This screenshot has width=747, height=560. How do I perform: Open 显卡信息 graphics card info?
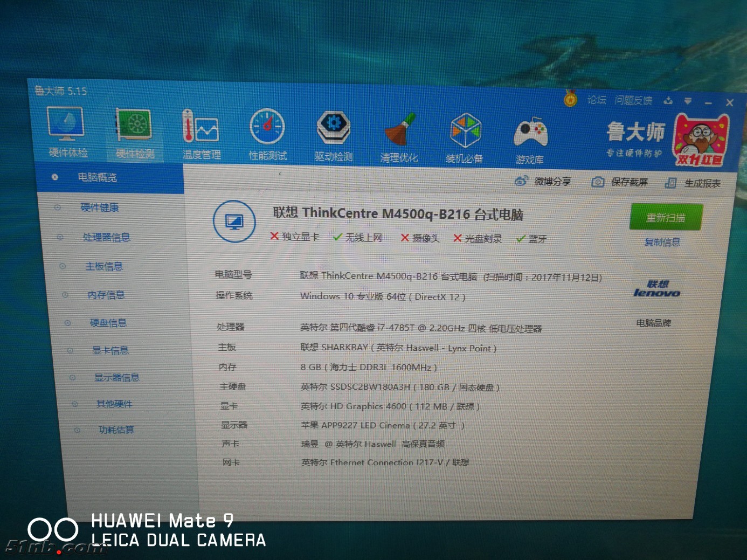(x=110, y=350)
